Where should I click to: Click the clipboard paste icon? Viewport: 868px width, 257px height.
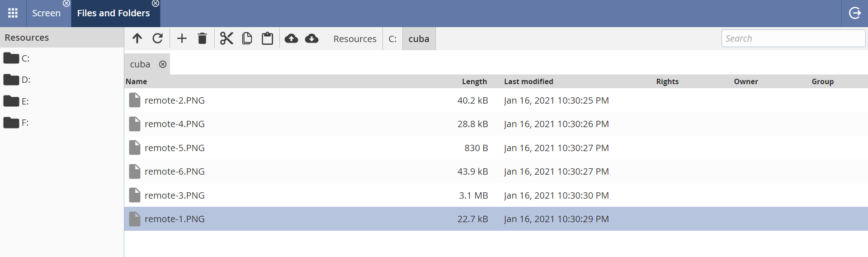pos(268,38)
